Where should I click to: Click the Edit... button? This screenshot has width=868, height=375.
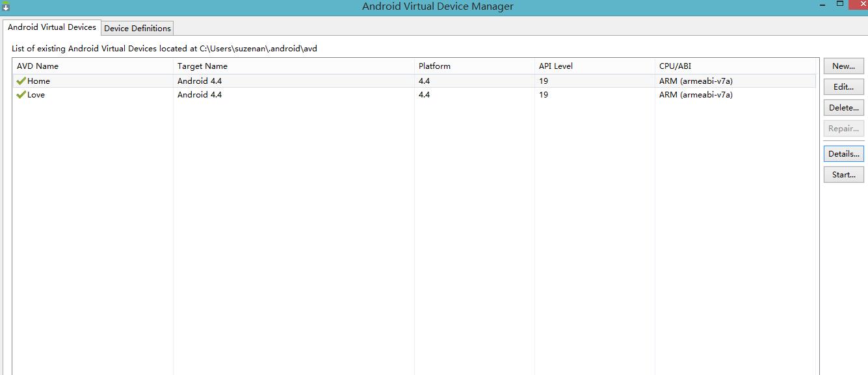click(843, 87)
